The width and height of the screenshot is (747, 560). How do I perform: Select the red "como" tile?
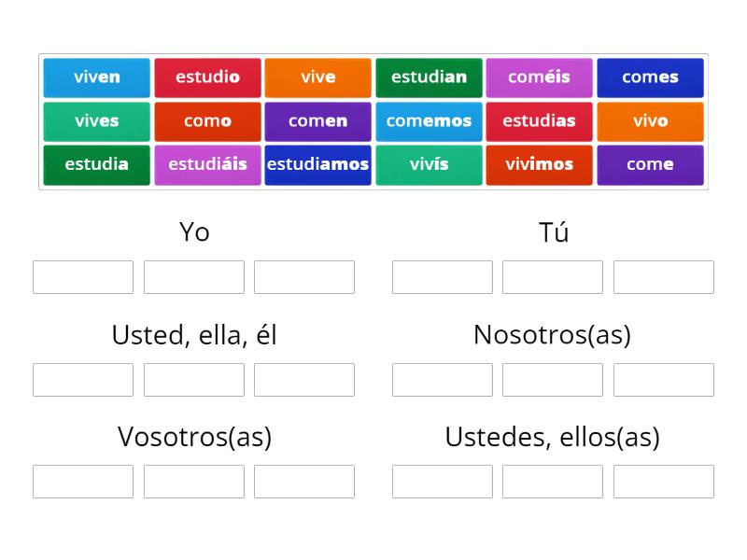pyautogui.click(x=207, y=121)
